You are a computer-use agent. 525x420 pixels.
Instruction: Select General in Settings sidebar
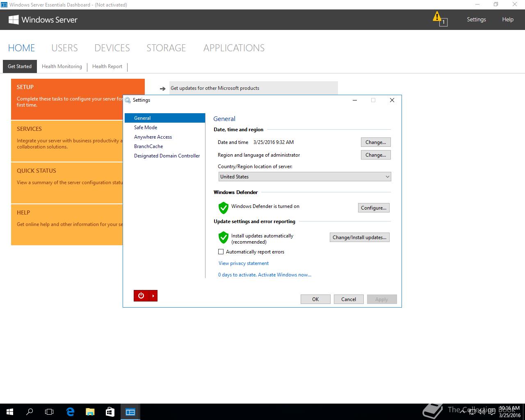click(165, 118)
